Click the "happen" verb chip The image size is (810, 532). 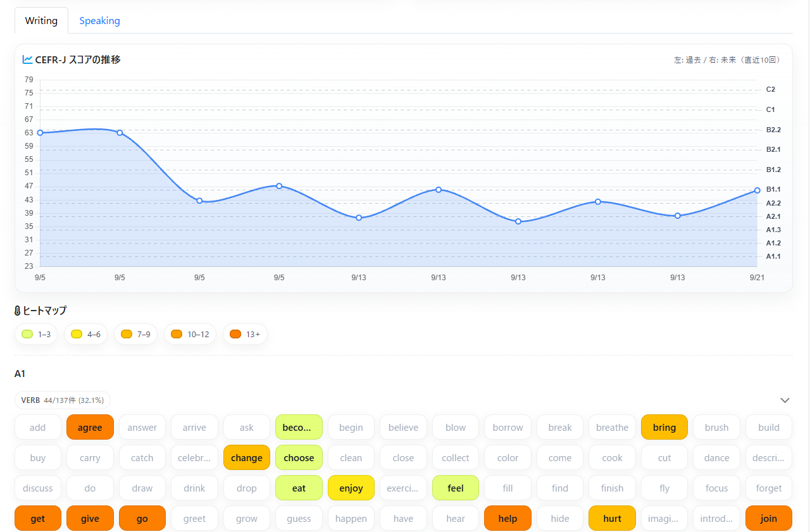pos(351,519)
